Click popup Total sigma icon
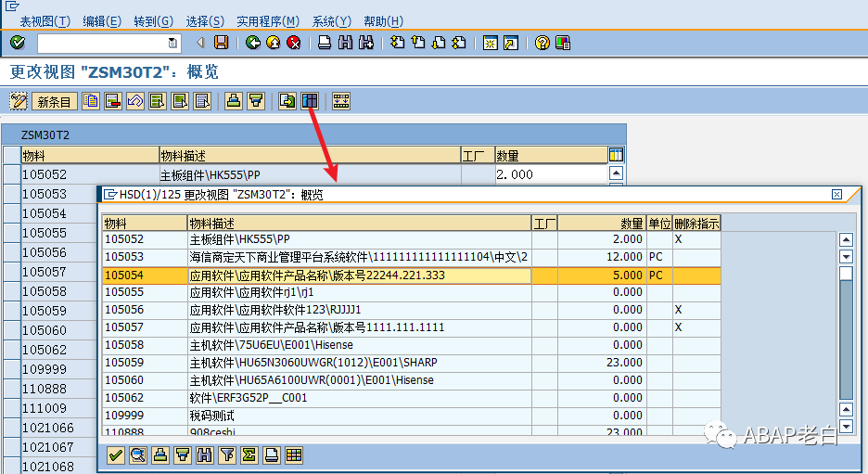 pos(249,455)
